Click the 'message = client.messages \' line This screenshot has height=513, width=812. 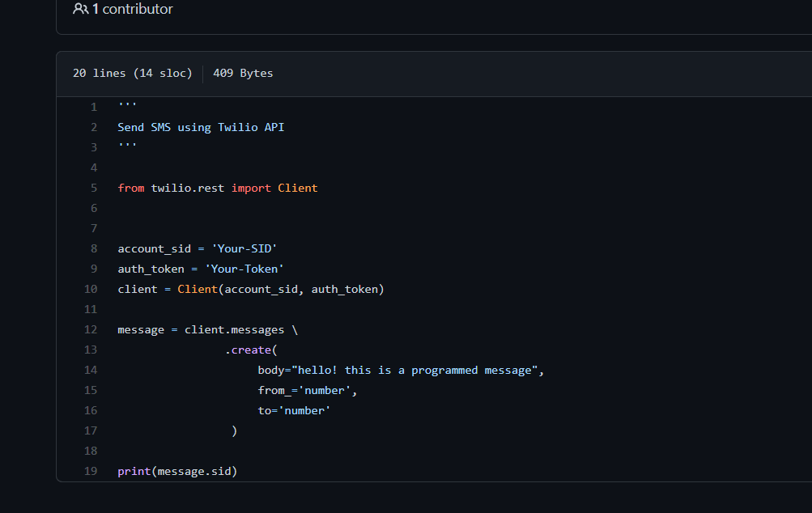[208, 330]
